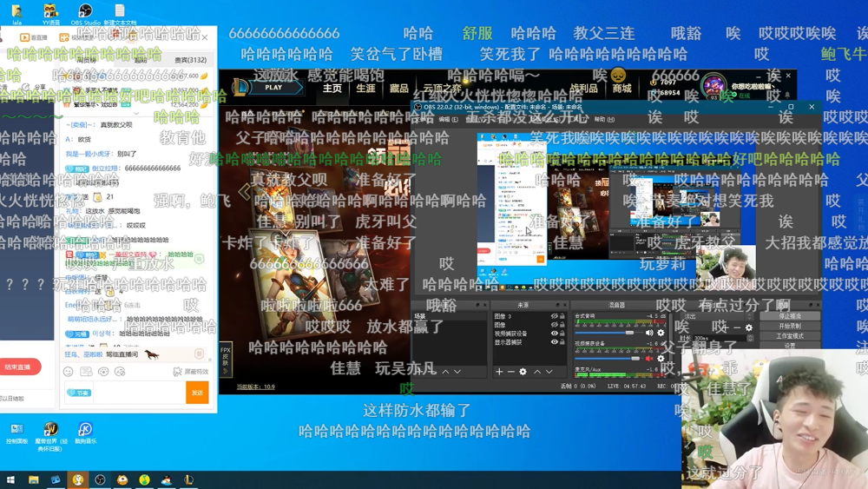Open source properties gear in sources panel

[x=523, y=372]
